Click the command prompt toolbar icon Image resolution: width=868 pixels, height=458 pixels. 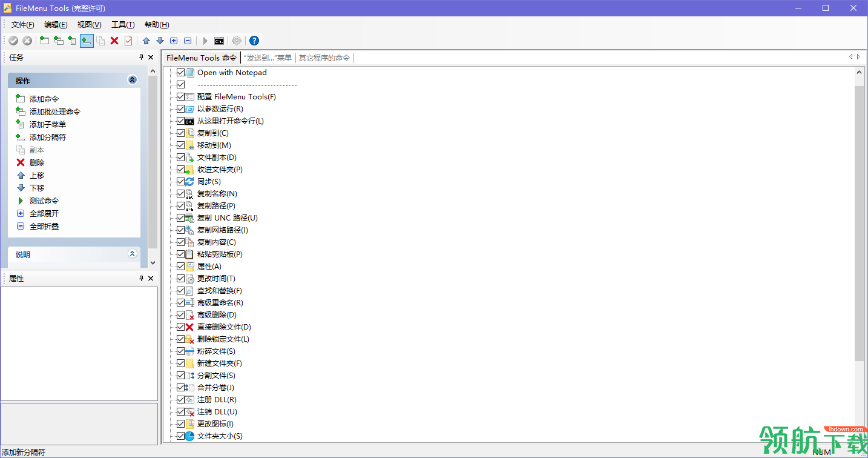coord(219,41)
